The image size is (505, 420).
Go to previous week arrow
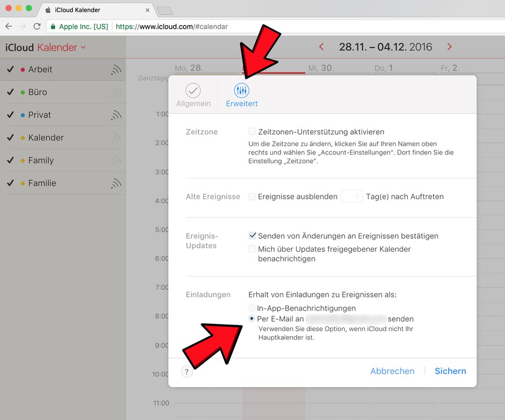pos(321,47)
